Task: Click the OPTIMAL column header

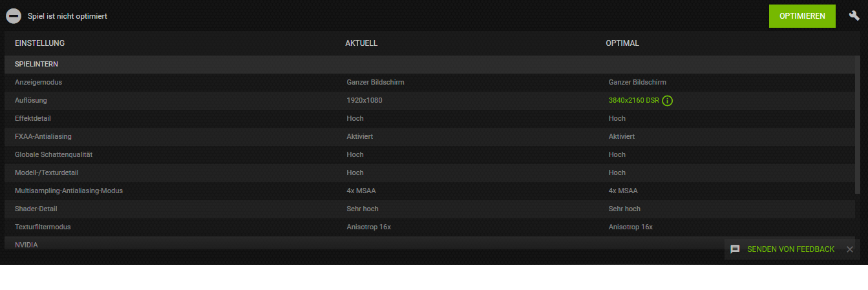Action: (622, 43)
